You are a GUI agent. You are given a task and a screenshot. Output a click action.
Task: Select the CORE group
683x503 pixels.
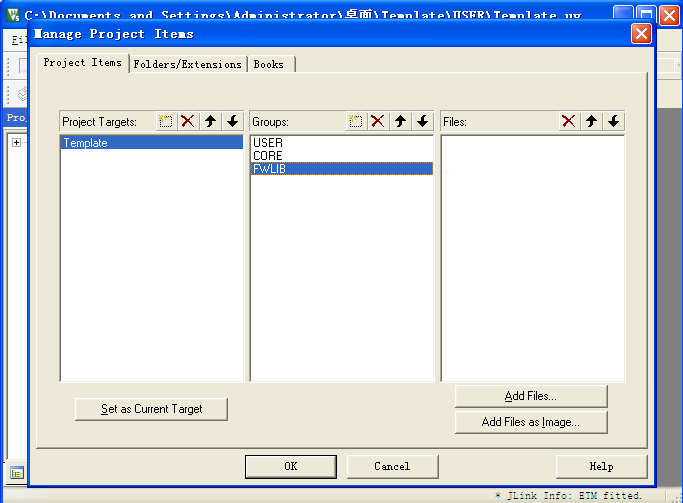[x=342, y=155]
